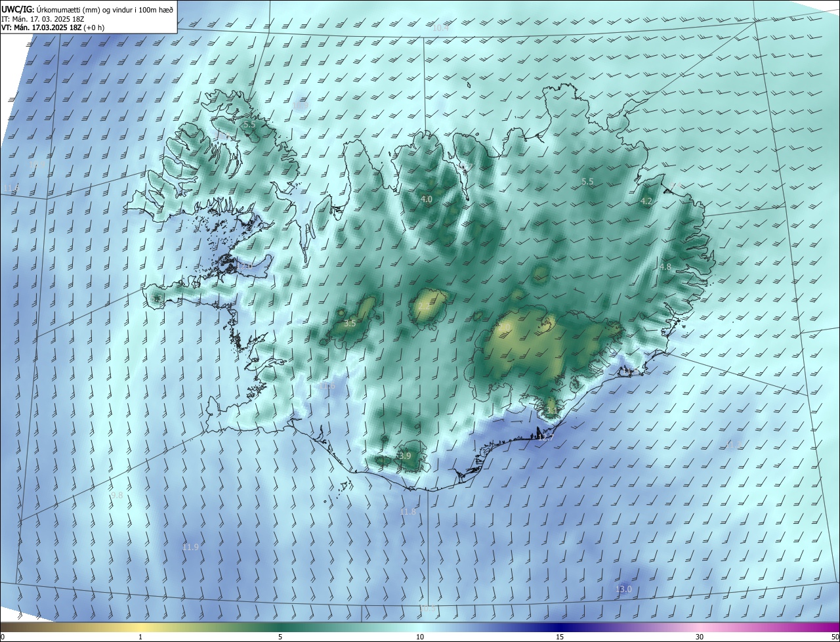This screenshot has width=840, height=642.
Task: Click the 10.4 value label at the top
Action: pos(440,28)
